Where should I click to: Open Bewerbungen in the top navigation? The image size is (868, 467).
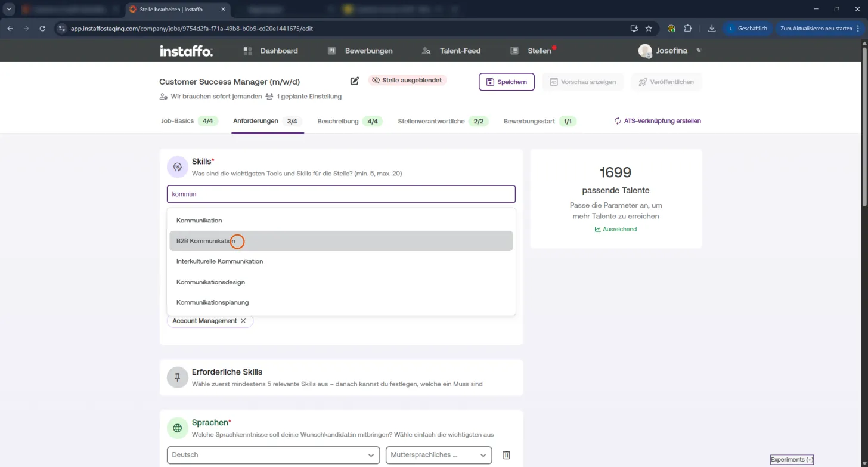click(360, 51)
